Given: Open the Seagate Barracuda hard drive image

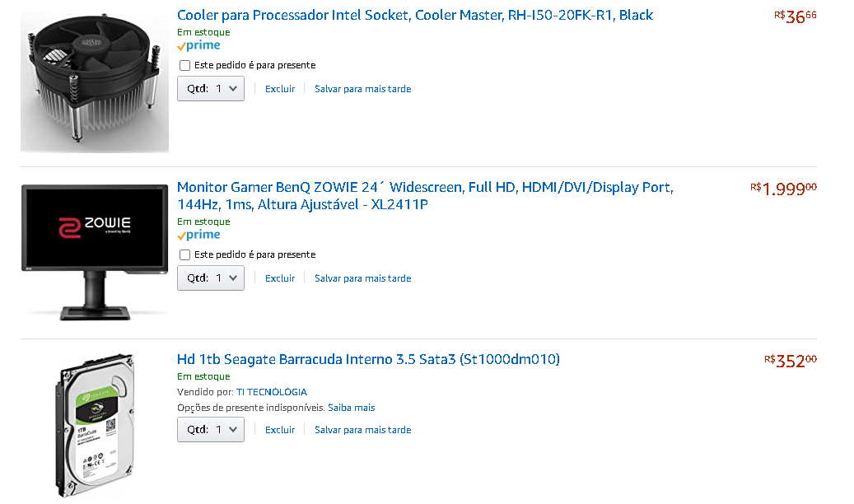Looking at the screenshot, I should click(95, 426).
